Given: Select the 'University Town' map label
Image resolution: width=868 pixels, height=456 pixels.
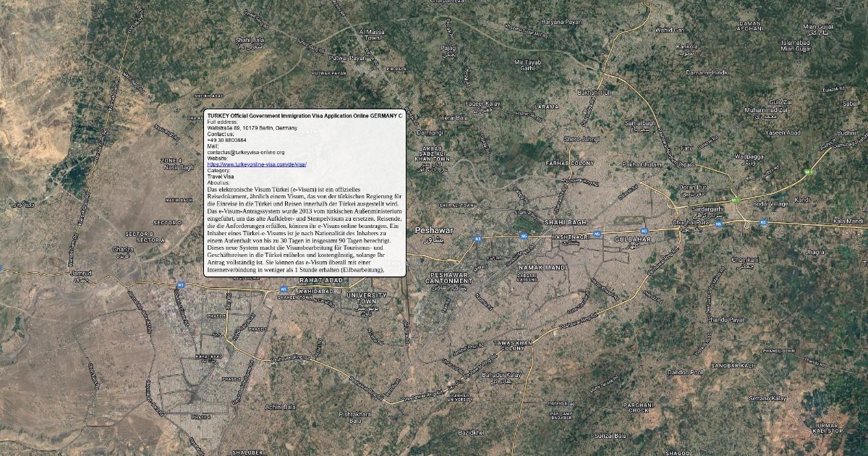Looking at the screenshot, I should click(367, 298).
